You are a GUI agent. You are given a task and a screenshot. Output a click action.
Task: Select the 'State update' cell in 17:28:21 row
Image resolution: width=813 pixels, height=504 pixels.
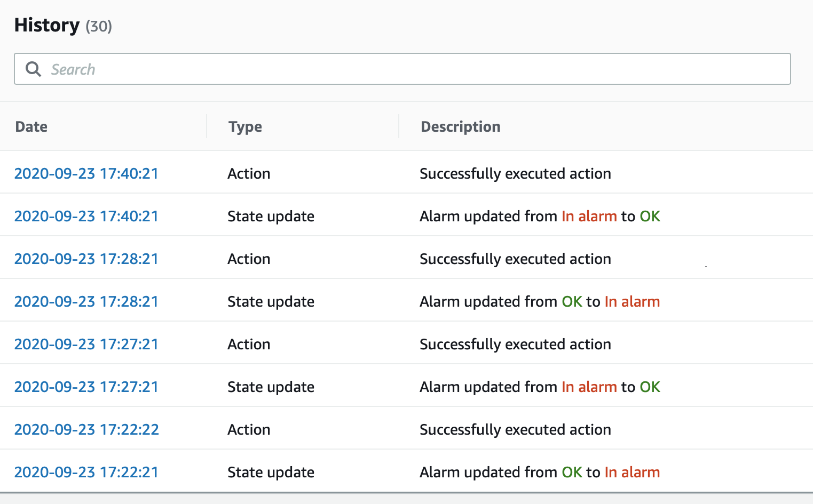click(271, 302)
